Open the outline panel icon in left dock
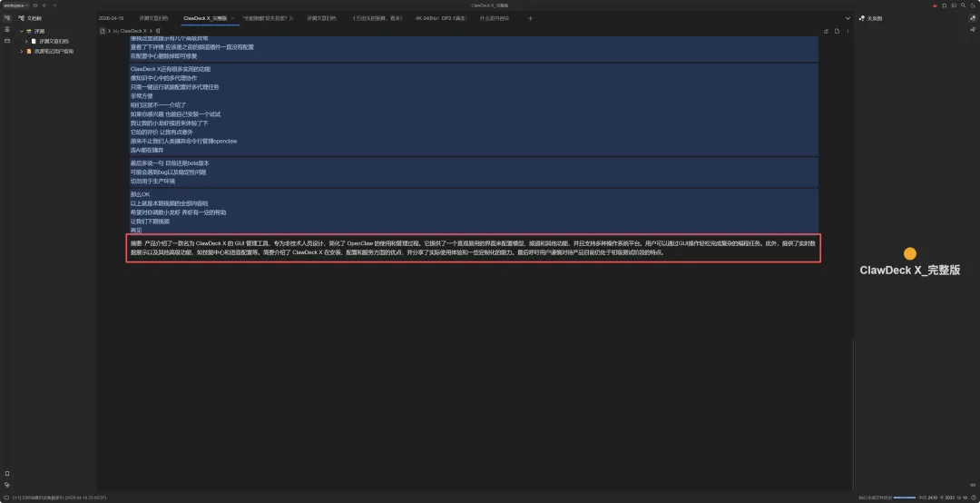Viewport: 980px width, 503px height. pyautogui.click(x=7, y=29)
